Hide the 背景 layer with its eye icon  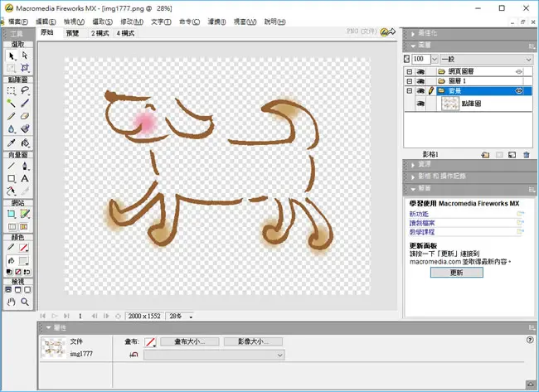pos(420,91)
